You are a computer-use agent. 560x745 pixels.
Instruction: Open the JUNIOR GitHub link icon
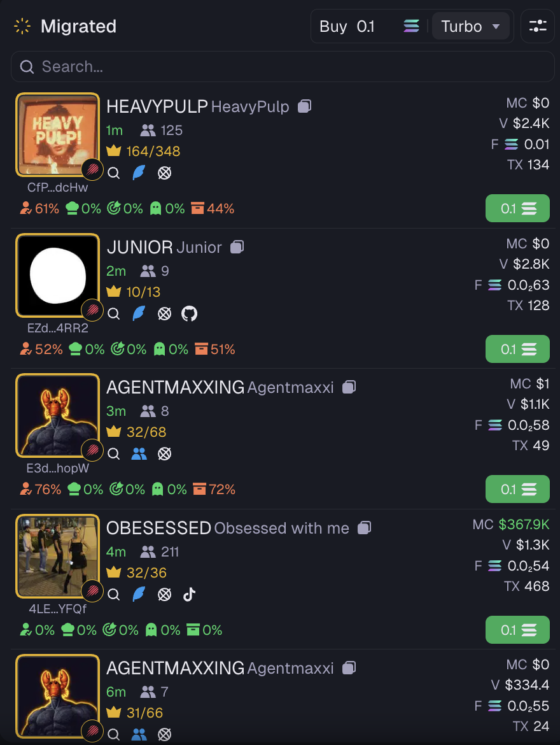click(x=189, y=313)
